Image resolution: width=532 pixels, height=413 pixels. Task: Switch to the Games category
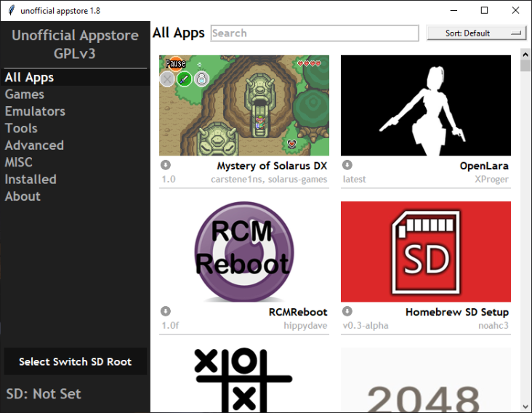pos(76,95)
